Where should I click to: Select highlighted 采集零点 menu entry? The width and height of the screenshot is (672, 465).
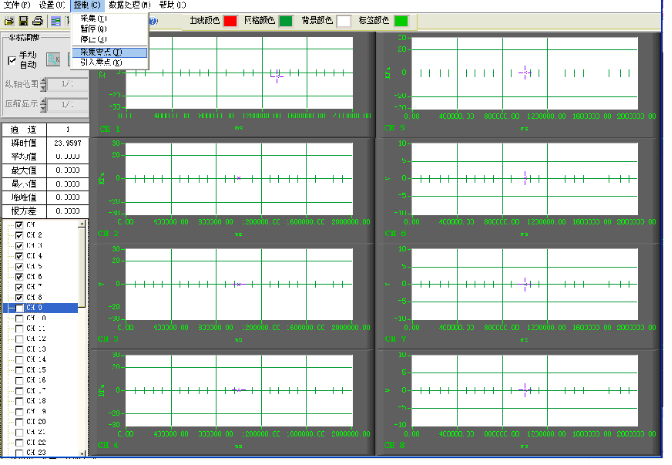(110, 52)
